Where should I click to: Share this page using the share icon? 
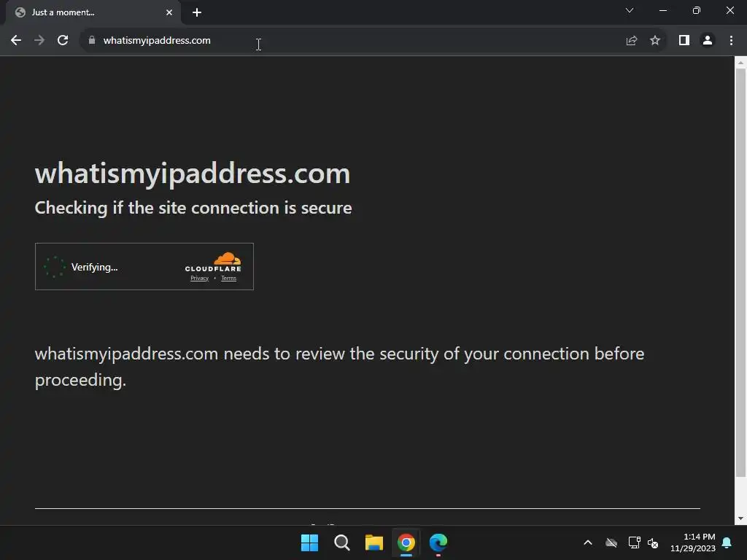pyautogui.click(x=632, y=41)
